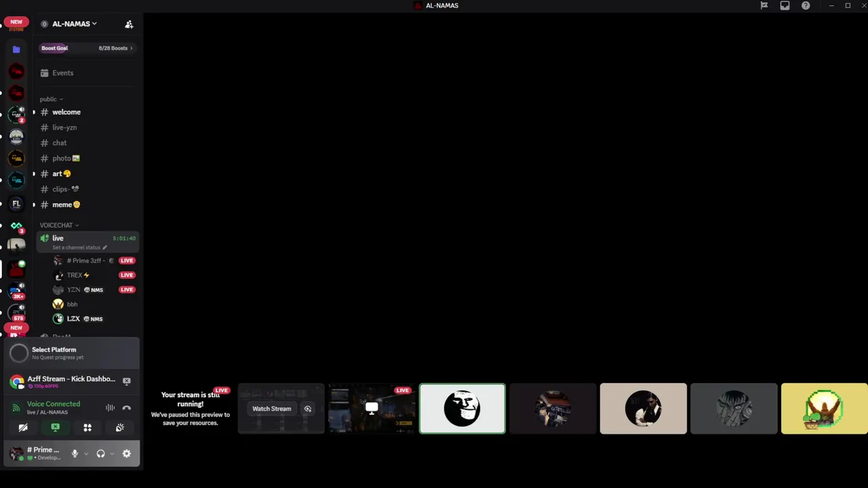Open the AL-NAMAS server dropdown menu
The height and width of the screenshot is (488, 868).
(74, 24)
